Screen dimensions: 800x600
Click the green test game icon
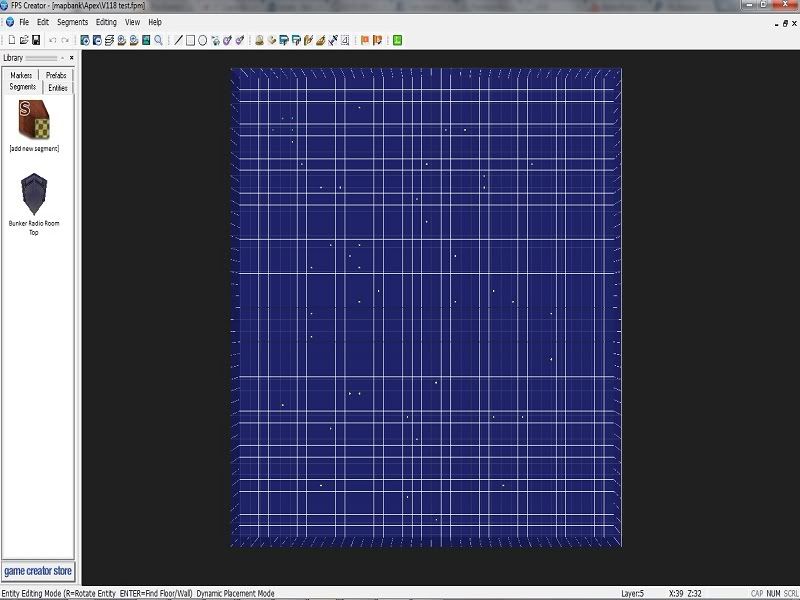pos(397,40)
